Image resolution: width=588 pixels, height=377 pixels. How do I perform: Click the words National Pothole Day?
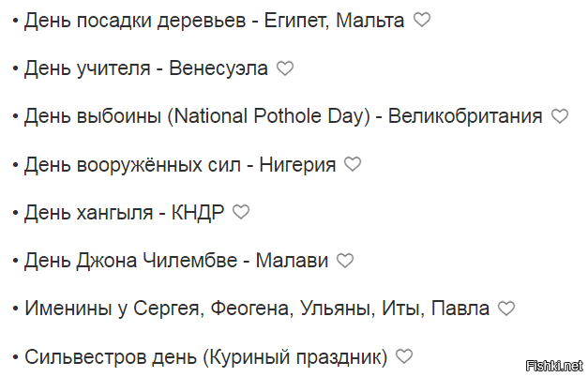tap(268, 116)
